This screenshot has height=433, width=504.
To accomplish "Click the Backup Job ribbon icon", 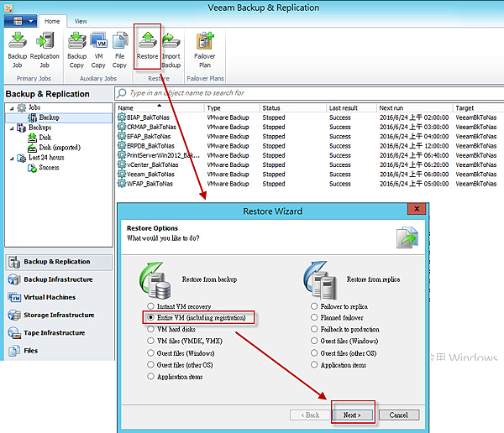I will click(x=18, y=50).
